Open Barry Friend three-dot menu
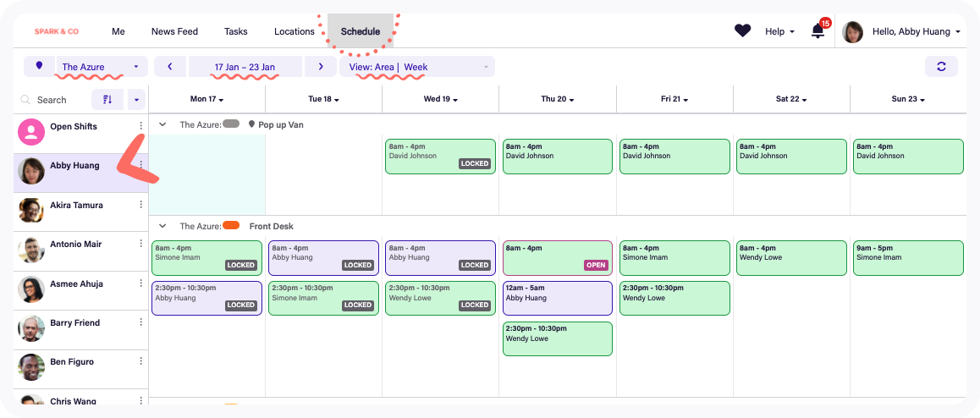This screenshot has width=980, height=418. (x=141, y=323)
